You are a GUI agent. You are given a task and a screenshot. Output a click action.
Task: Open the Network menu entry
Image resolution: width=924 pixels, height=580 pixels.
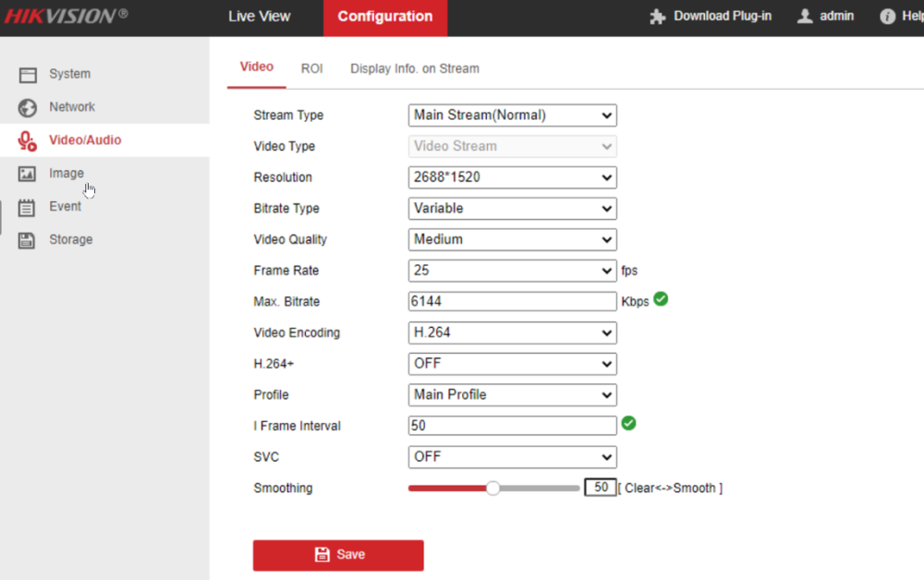104,107
